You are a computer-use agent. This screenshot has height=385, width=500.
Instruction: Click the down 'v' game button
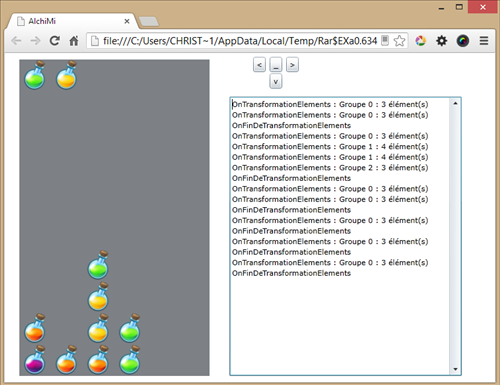tap(276, 81)
